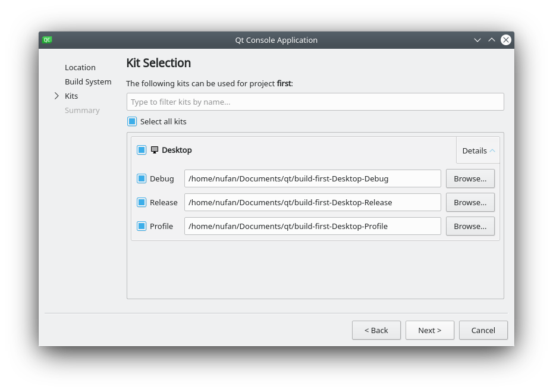Disable the Debug build configuration
Viewport: 553px width, 392px height.
point(142,178)
